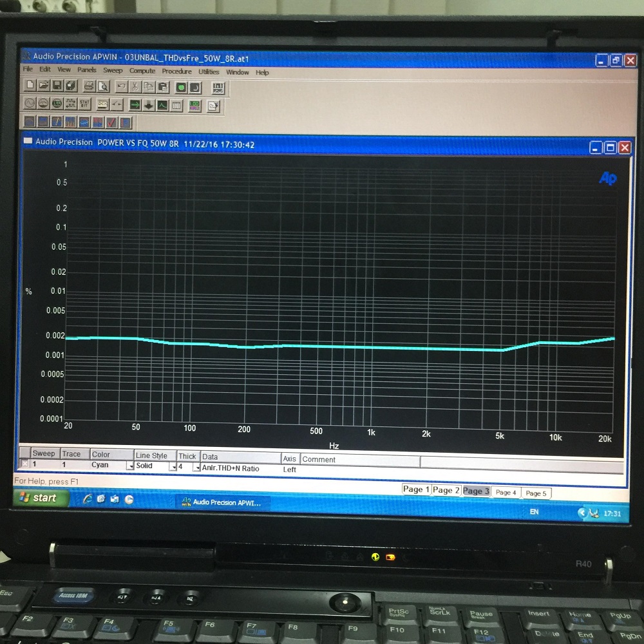The width and height of the screenshot is (644, 644).
Task: Open the Edit menu
Action: point(45,70)
